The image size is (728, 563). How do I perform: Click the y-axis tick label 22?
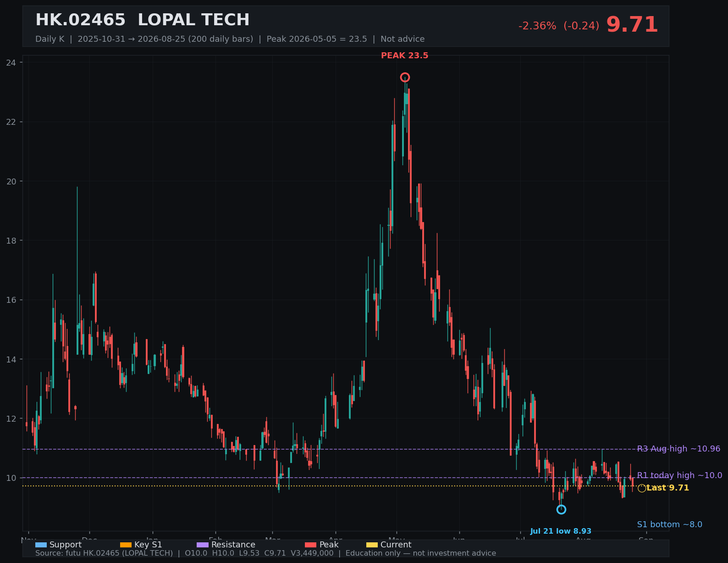tap(11, 122)
